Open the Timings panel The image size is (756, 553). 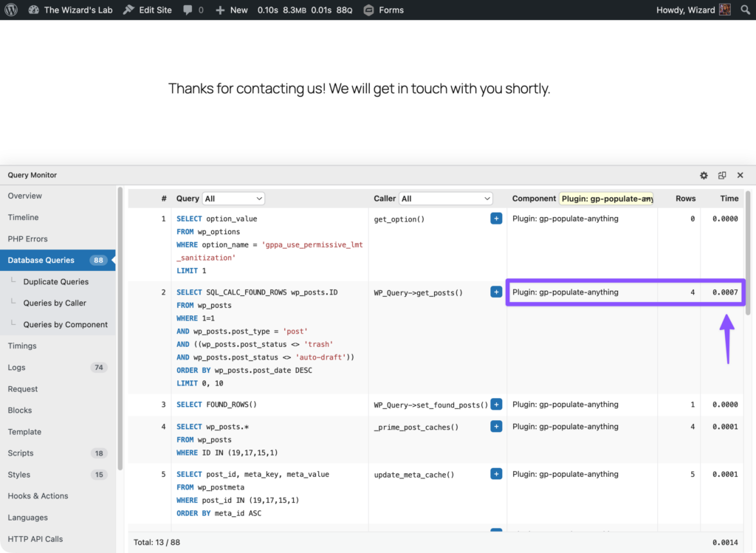coord(58,346)
